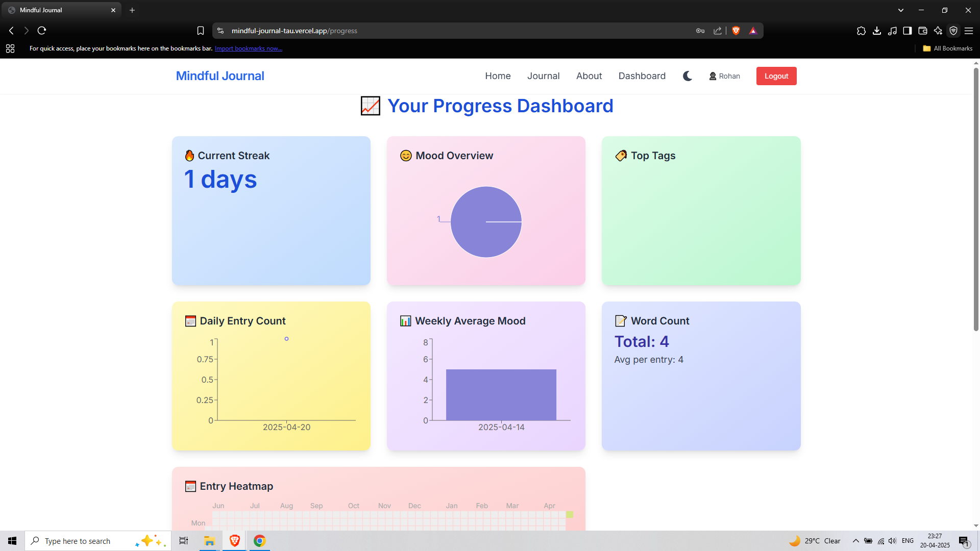Screen dimensions: 980x551
Task: Click the Leo AI sparkle icon
Action: [x=938, y=31]
